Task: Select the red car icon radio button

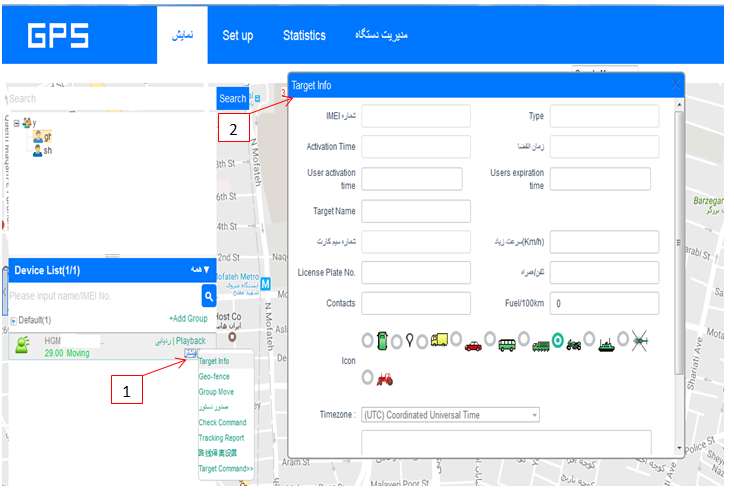Action: click(x=456, y=338)
